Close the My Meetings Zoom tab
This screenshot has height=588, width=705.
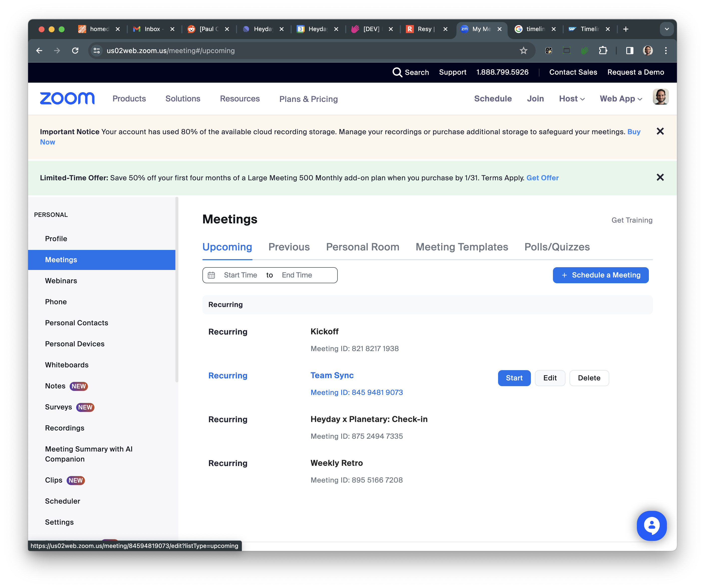[499, 29]
